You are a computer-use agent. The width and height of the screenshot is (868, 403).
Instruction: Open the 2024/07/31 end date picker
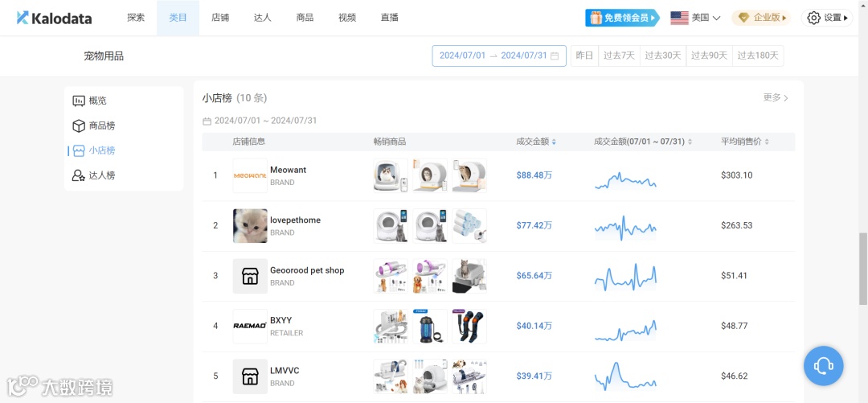click(x=524, y=56)
